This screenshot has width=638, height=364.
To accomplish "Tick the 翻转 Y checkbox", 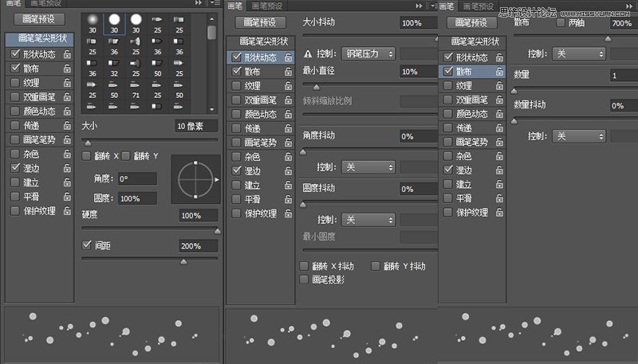I will click(126, 156).
